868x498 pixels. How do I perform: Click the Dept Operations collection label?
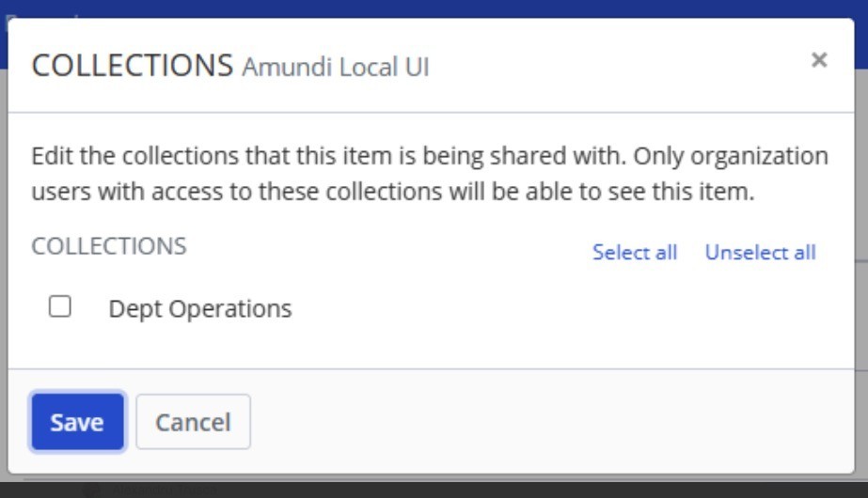click(x=200, y=308)
